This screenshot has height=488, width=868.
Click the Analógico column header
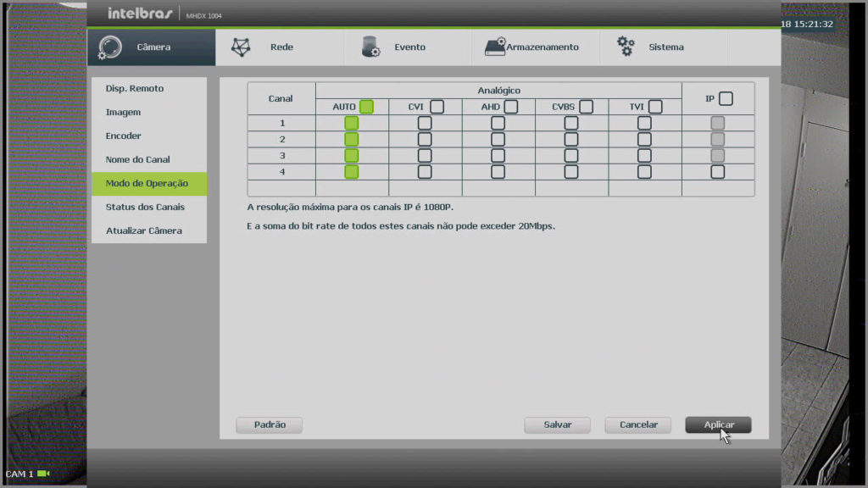(x=498, y=91)
